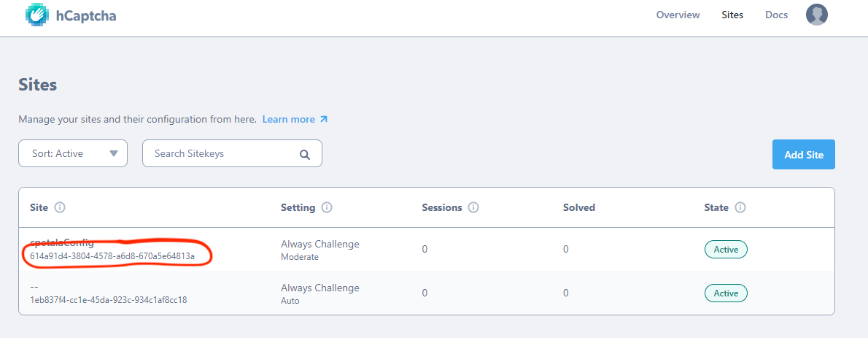
Task: Click the Moderate difficulty text
Action: pyautogui.click(x=300, y=257)
